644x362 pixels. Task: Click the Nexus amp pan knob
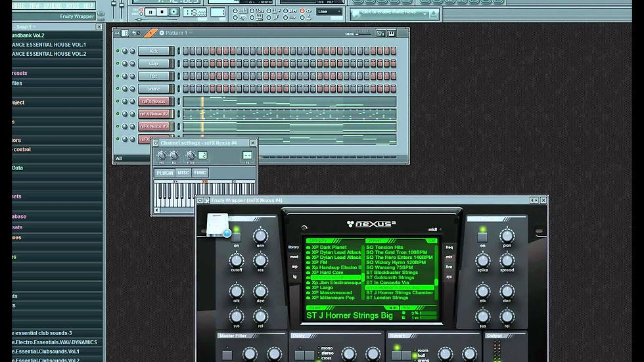507,236
